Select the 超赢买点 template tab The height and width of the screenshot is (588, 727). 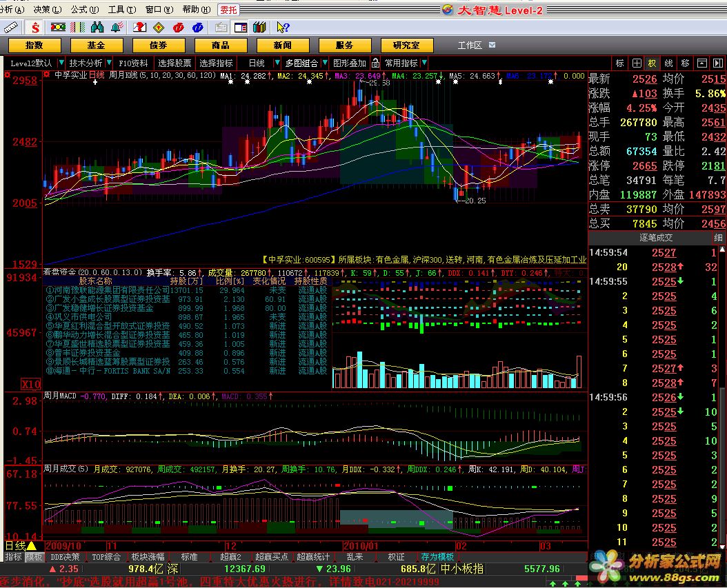(272, 557)
